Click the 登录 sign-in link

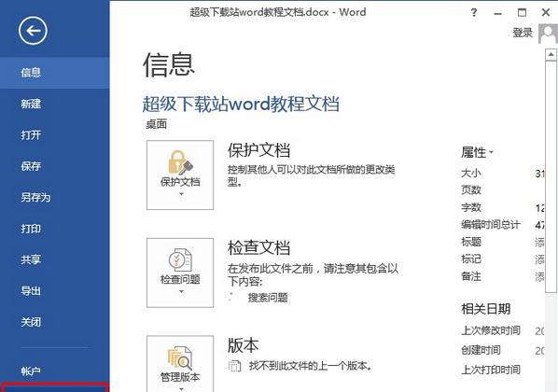523,33
